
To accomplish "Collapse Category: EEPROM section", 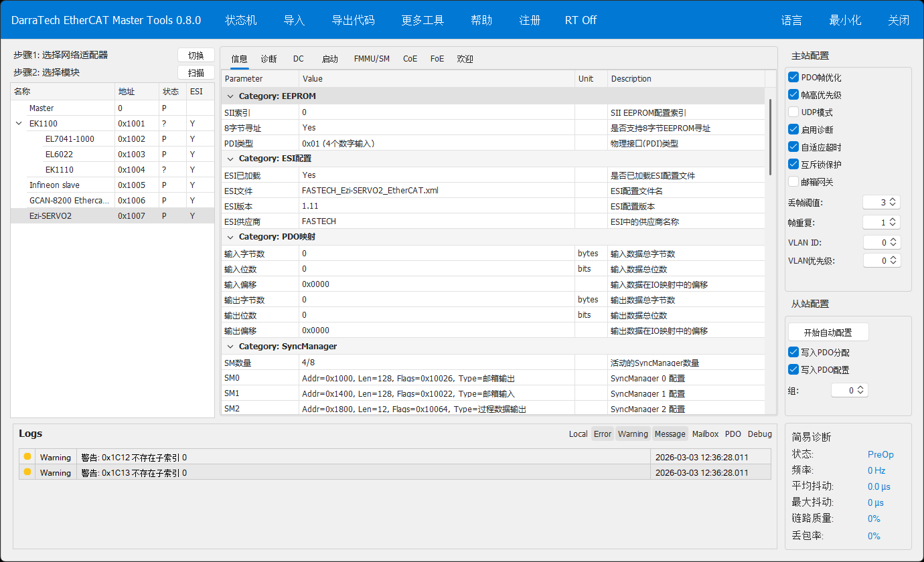I will point(230,96).
